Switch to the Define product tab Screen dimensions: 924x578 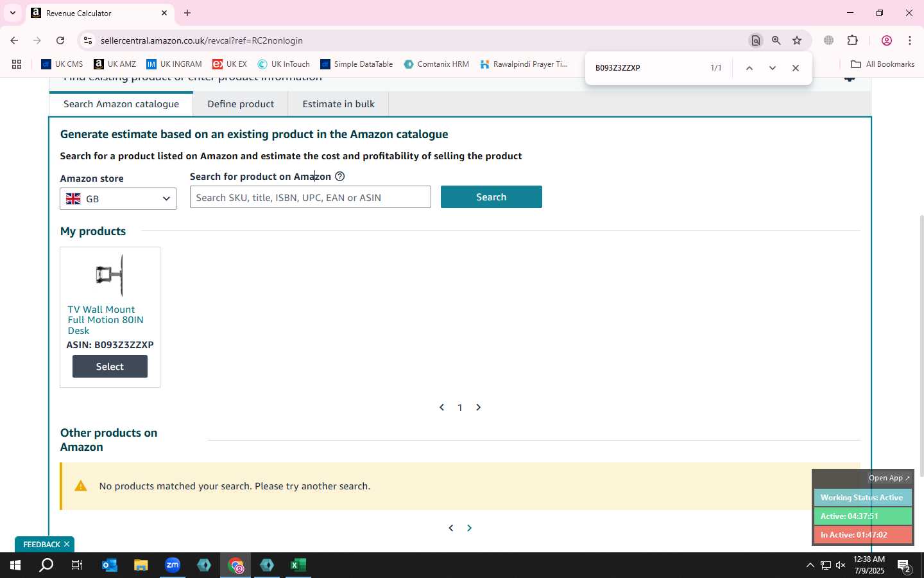[241, 104]
